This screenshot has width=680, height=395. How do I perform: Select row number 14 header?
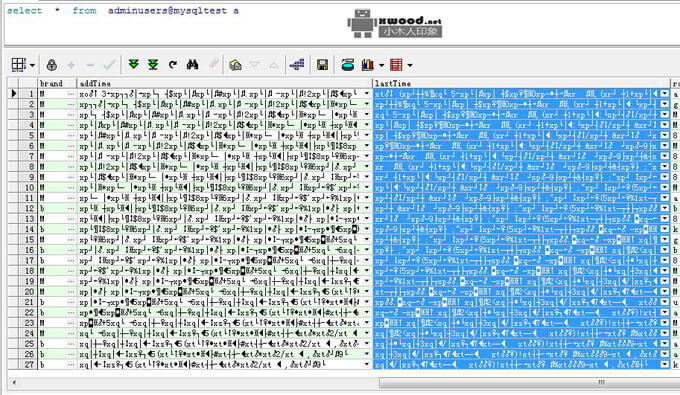pos(28,229)
